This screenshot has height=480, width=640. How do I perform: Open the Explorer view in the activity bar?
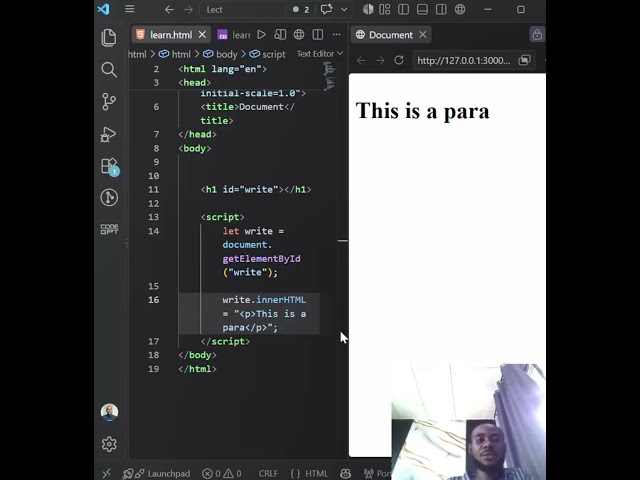(109, 38)
